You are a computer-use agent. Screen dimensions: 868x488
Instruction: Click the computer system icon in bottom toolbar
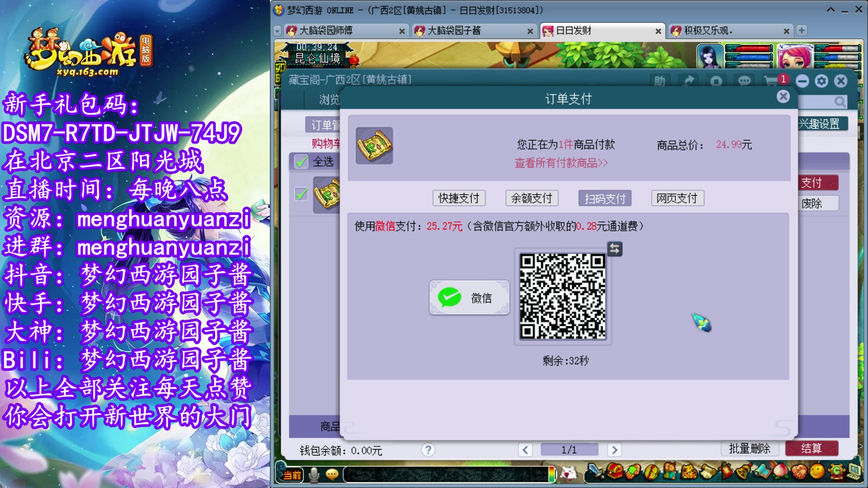coord(855,472)
